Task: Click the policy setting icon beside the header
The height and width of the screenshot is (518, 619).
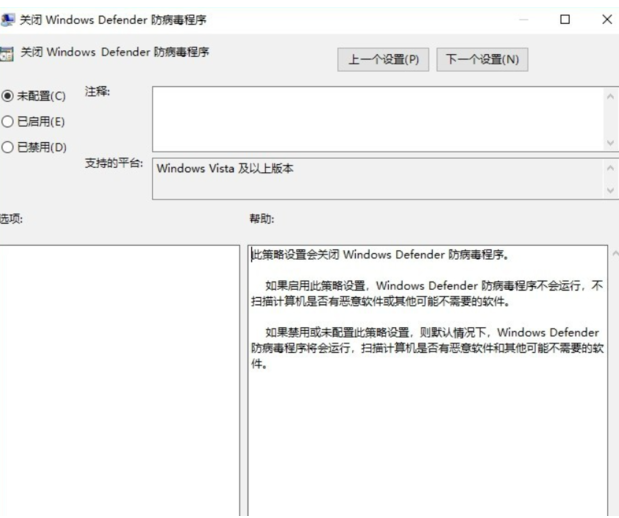Action: point(8,52)
